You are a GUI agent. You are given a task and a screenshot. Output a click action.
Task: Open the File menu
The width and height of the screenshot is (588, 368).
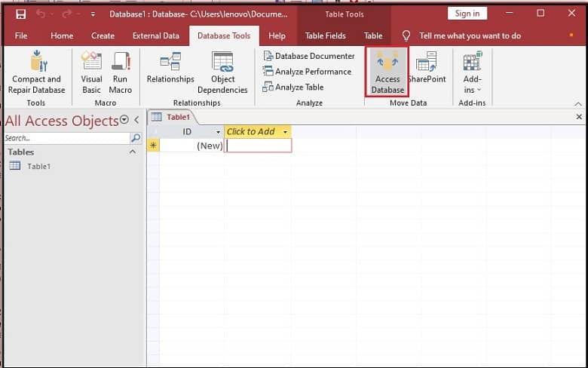[x=21, y=35]
